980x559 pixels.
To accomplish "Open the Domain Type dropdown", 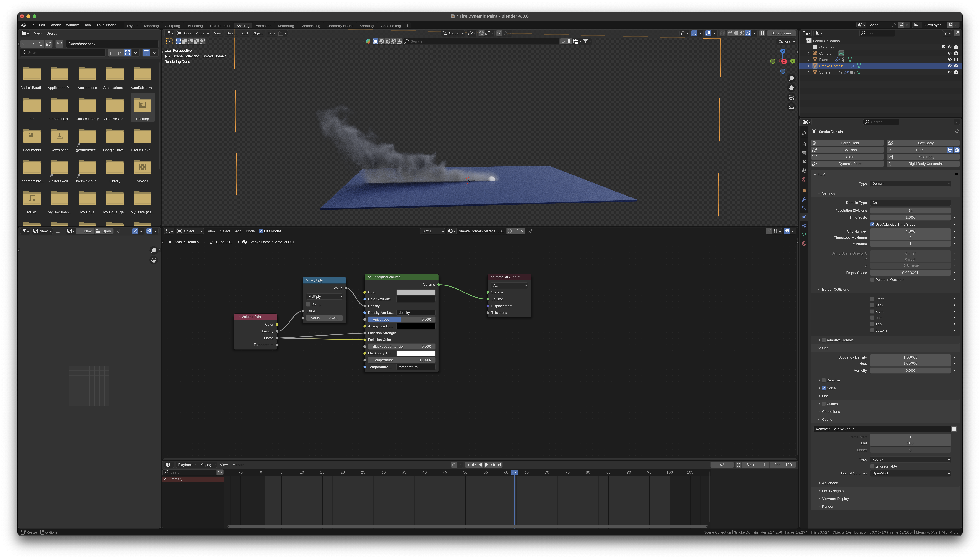I will (x=911, y=203).
